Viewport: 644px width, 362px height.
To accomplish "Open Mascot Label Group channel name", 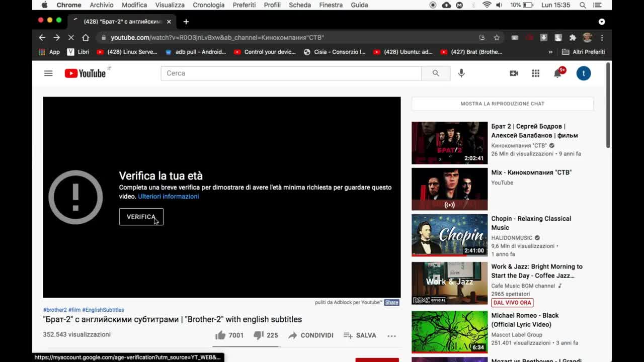I will pyautogui.click(x=517, y=335).
